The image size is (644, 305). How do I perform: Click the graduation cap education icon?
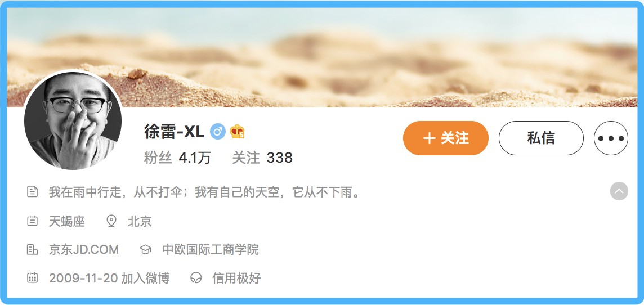145,249
